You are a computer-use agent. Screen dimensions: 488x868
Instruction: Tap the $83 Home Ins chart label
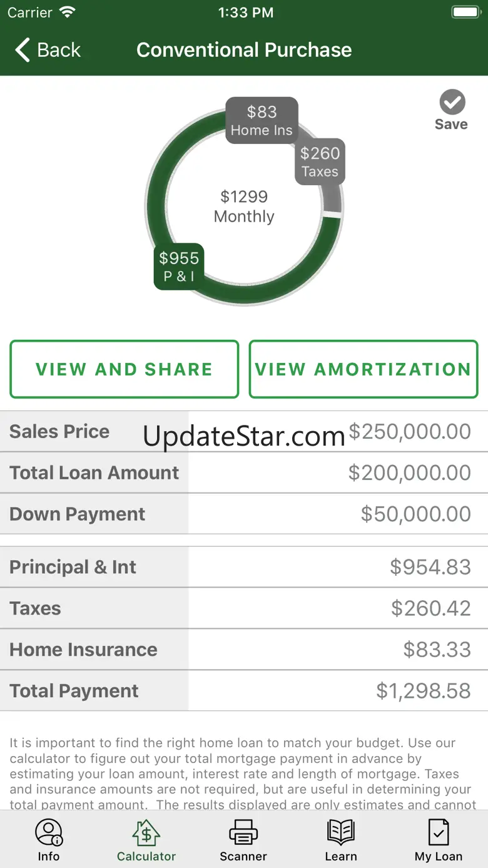(x=262, y=120)
